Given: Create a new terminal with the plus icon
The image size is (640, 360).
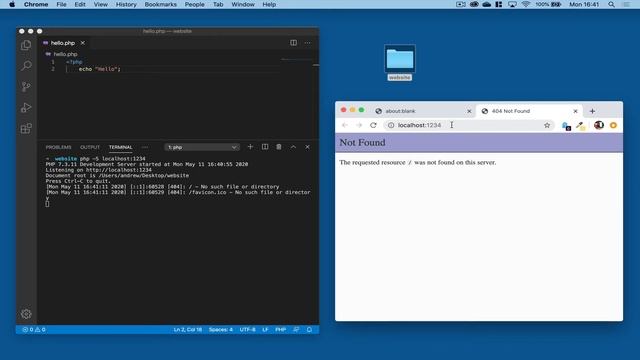Looking at the screenshot, I should 250,147.
